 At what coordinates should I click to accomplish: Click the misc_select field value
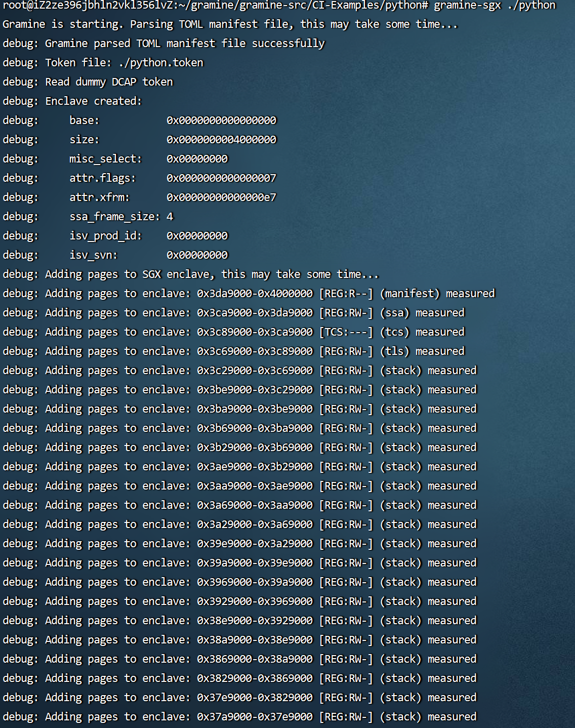tap(197, 159)
